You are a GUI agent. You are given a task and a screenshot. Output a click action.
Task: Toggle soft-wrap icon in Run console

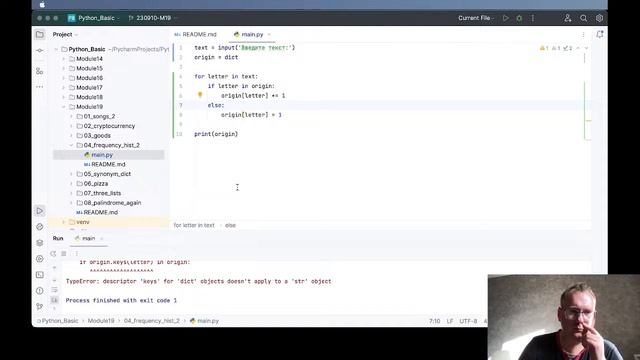[x=54, y=290]
